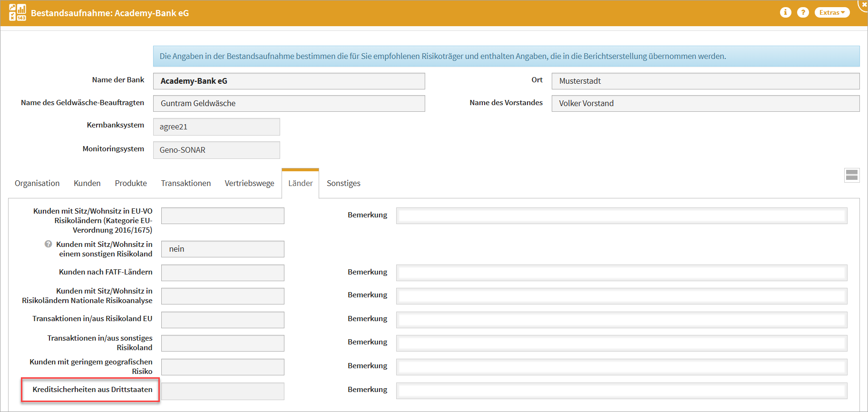The image size is (868, 412).
Task: Toggle the panel layout icon right of tabs
Action: [851, 175]
